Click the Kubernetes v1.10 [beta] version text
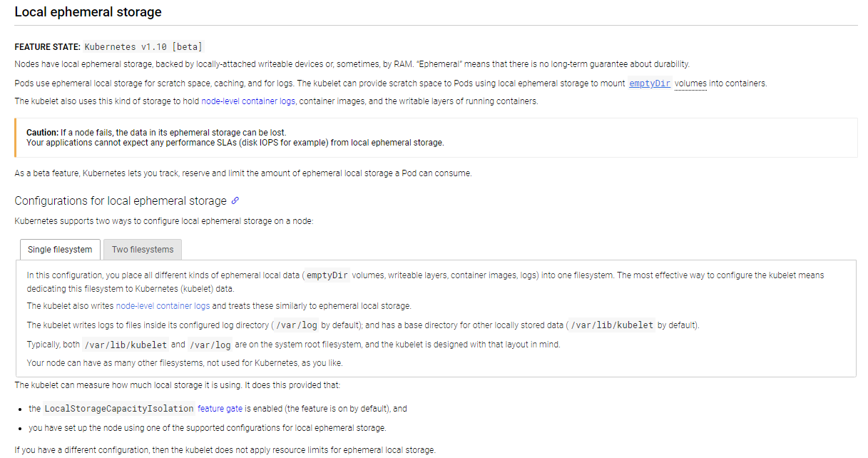 (143, 47)
